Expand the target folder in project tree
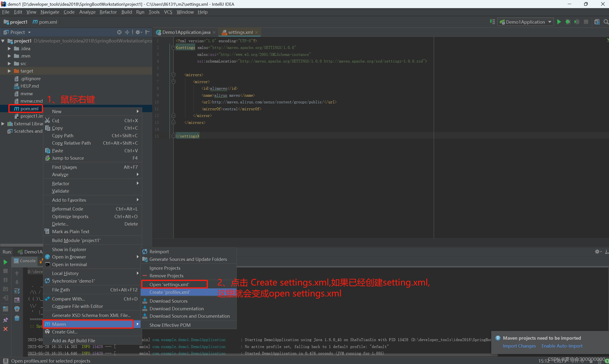This screenshot has width=609, height=364. (x=9, y=71)
